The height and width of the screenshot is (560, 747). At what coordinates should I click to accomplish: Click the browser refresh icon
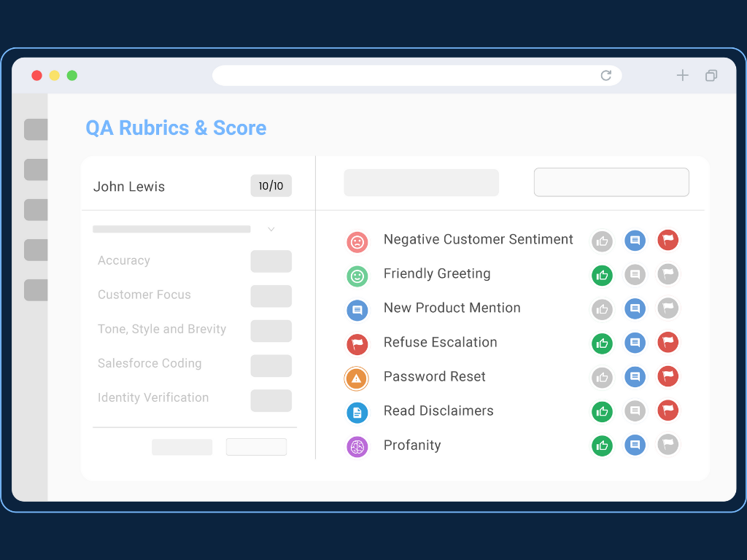[x=606, y=75]
